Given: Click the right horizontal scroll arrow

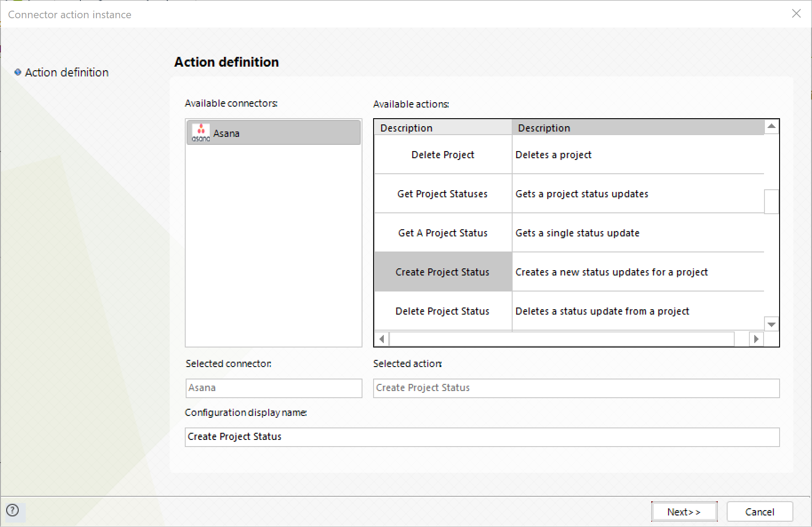Looking at the screenshot, I should click(756, 339).
